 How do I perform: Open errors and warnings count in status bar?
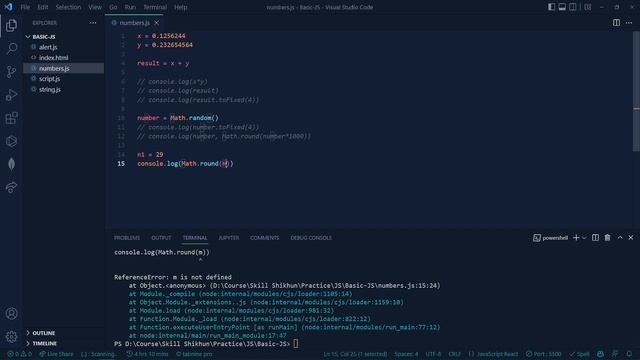[x=19, y=354]
